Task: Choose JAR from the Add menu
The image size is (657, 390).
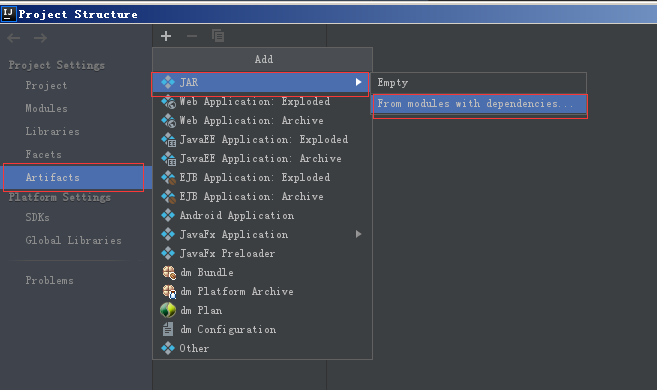Action: pos(261,83)
